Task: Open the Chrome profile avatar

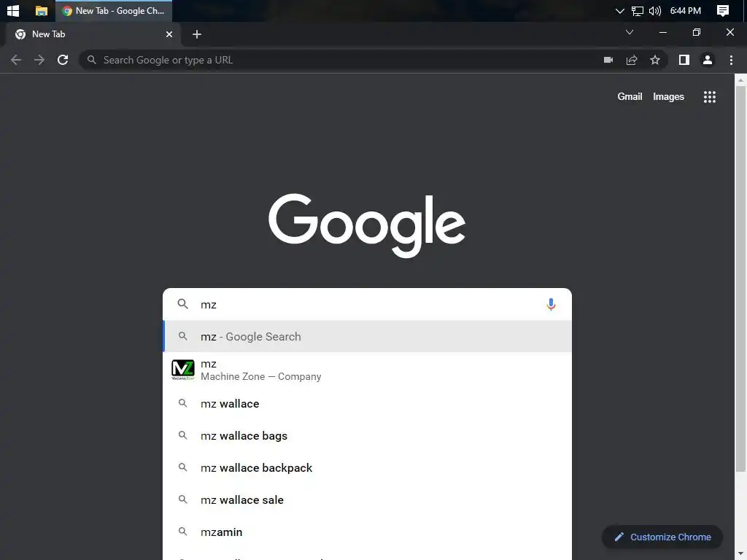Action: pyautogui.click(x=708, y=60)
